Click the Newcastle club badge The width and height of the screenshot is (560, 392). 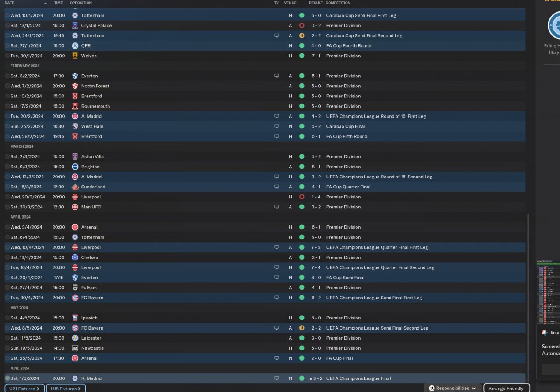[75, 348]
